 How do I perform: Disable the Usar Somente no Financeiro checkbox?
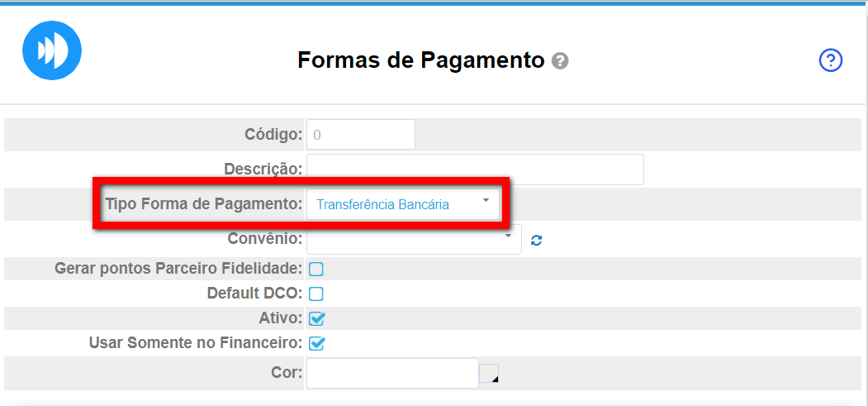[316, 342]
